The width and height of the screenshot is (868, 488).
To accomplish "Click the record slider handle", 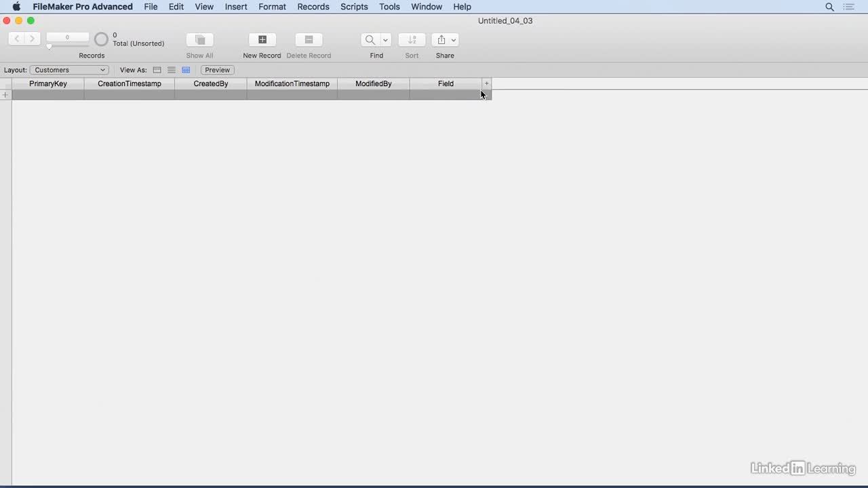I will tap(49, 47).
